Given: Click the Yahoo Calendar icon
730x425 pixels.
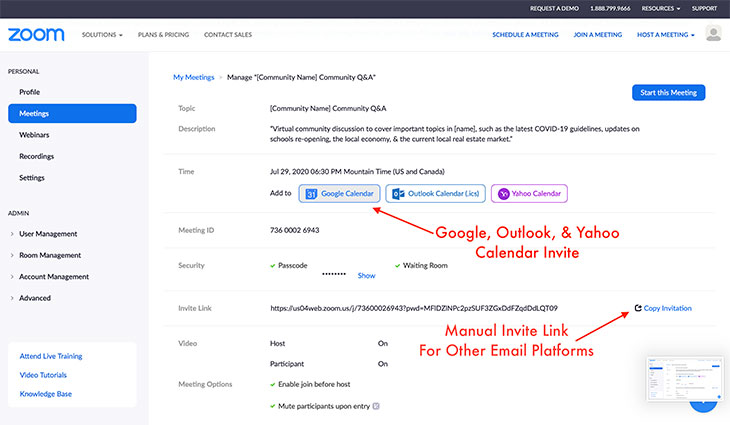Looking at the screenshot, I should point(503,194).
